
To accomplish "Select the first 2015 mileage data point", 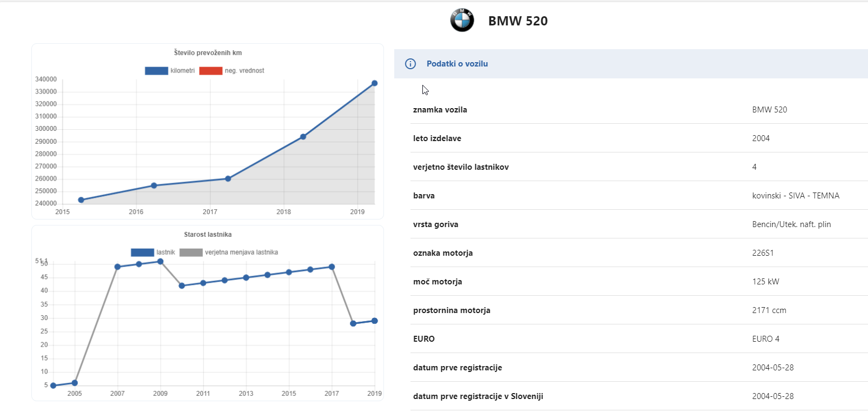I will click(81, 200).
